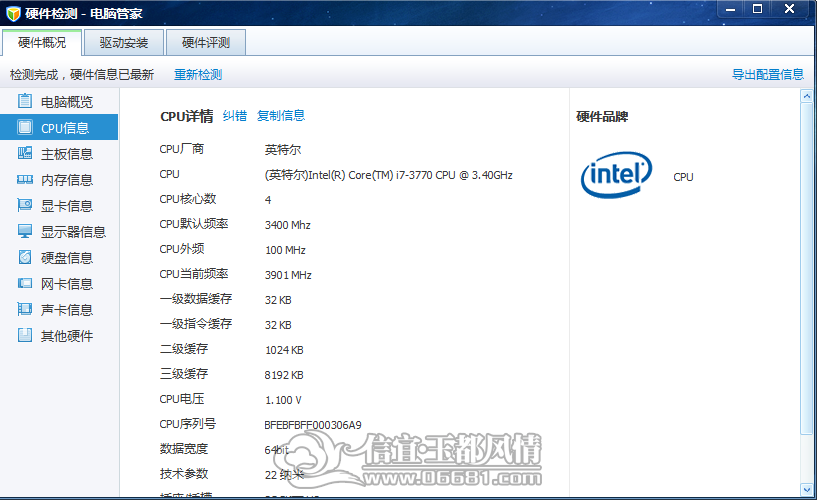Click the vertical scrollbar thumb

point(807,268)
